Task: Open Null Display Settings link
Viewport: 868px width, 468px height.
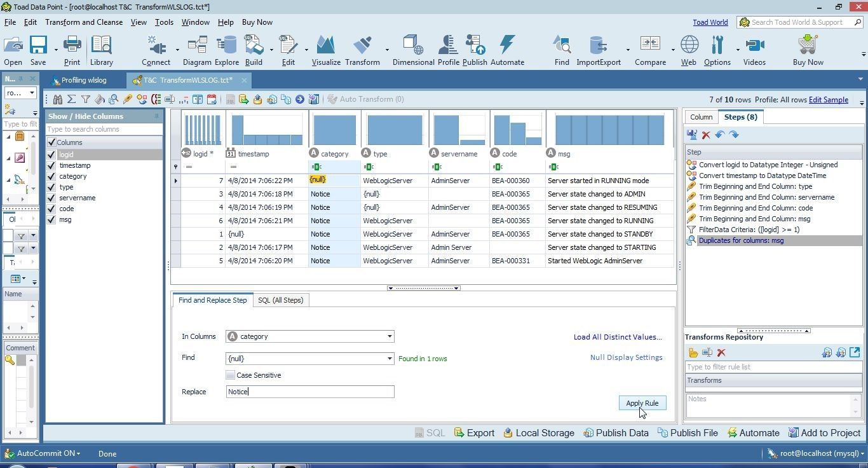Action: click(626, 357)
